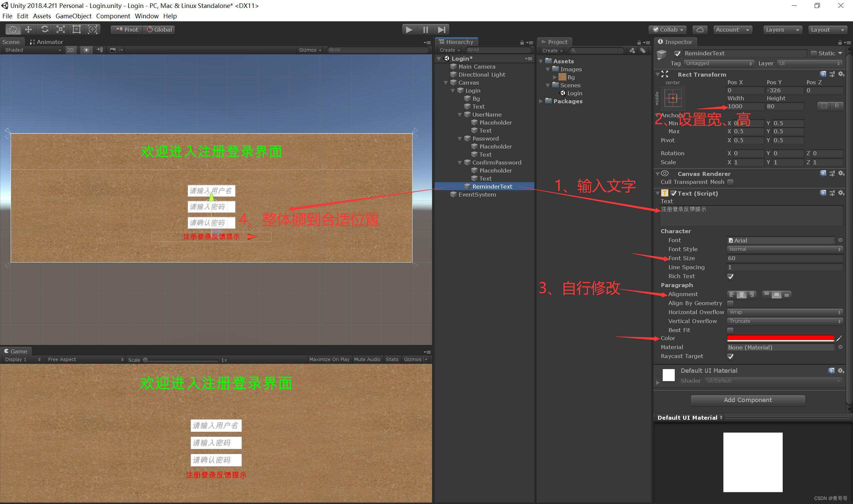Click Add Component button
This screenshot has width=853, height=504.
pos(748,400)
